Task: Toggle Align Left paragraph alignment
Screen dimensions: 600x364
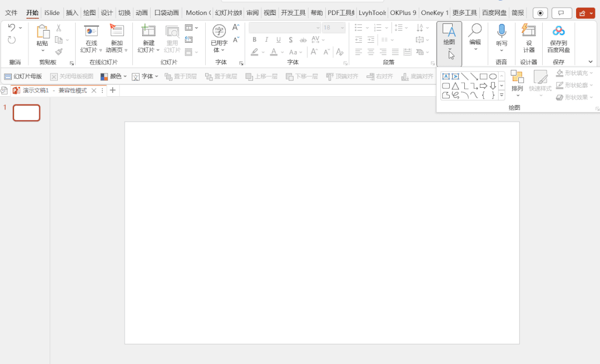Action: [x=359, y=52]
